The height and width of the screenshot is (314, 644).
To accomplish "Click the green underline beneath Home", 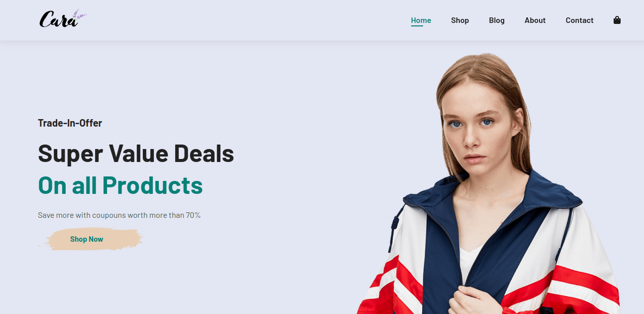I will tap(417, 26).
